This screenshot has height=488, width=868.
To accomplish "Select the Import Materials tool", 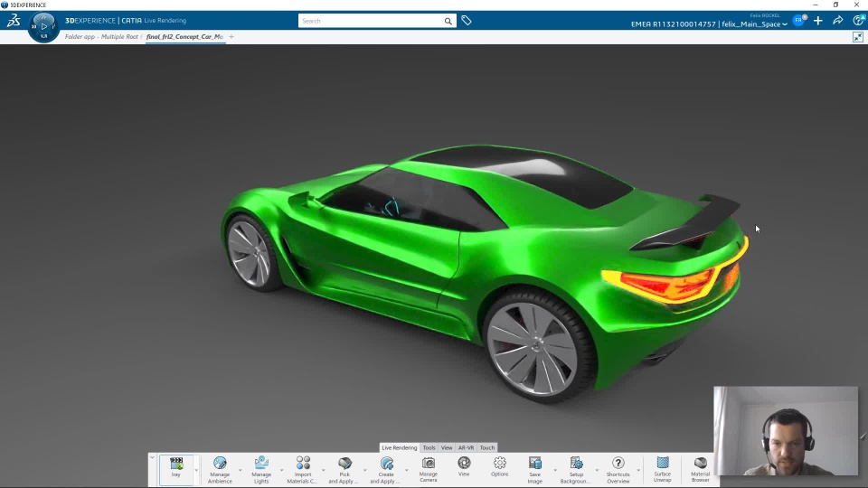I will [x=303, y=469].
